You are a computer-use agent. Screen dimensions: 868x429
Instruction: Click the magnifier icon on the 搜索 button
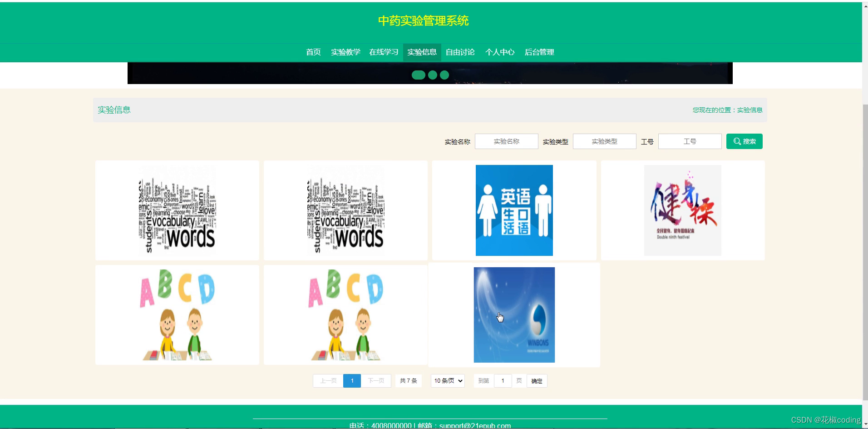tap(737, 141)
